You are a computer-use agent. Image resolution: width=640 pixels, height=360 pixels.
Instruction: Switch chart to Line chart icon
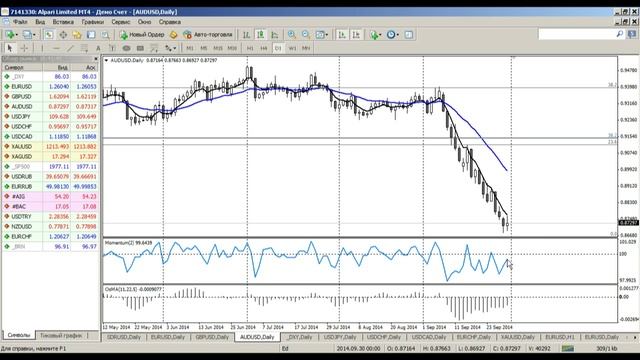pyautogui.click(x=275, y=35)
